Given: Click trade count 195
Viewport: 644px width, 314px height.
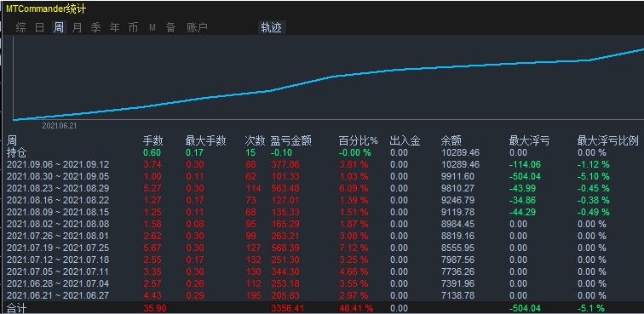Looking at the screenshot, I should [x=253, y=295].
